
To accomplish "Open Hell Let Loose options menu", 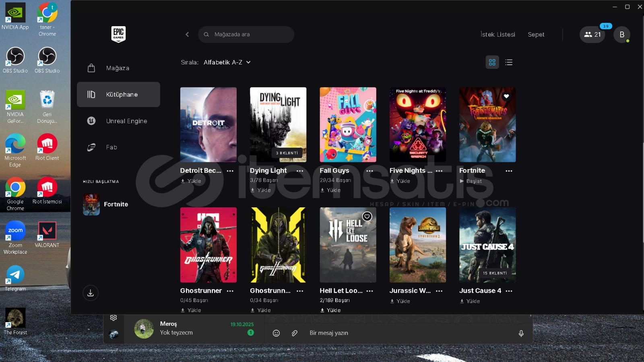I will [x=369, y=291].
